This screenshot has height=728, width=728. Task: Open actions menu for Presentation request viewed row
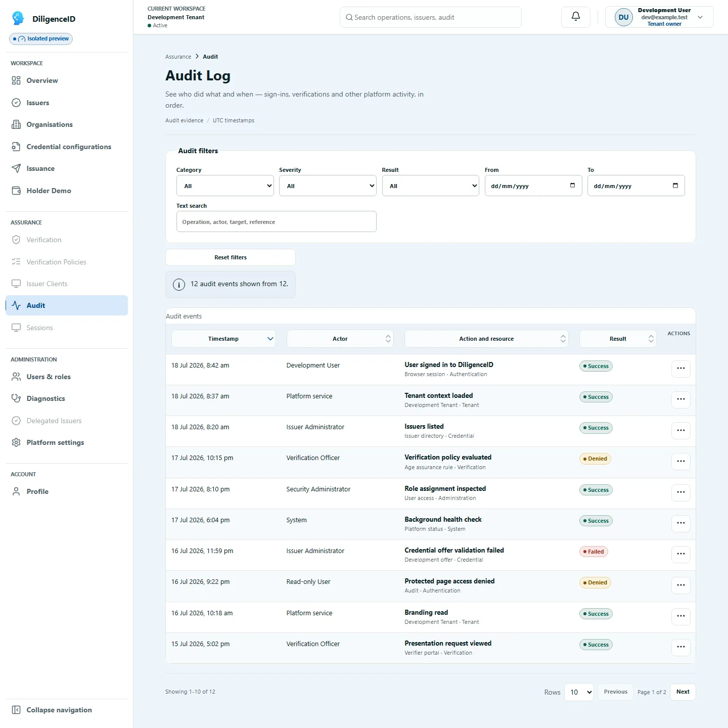pos(681,647)
